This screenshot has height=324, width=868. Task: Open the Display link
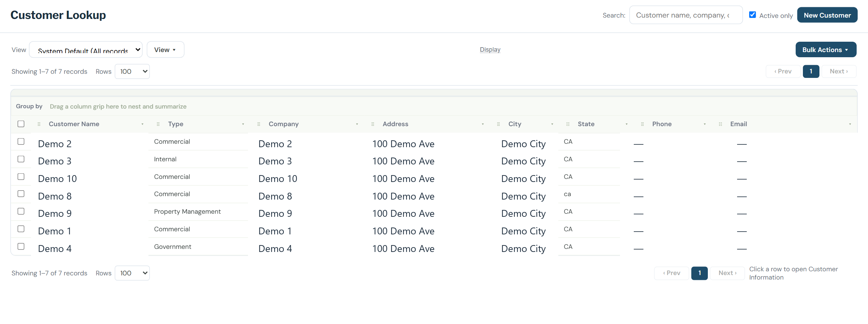490,50
